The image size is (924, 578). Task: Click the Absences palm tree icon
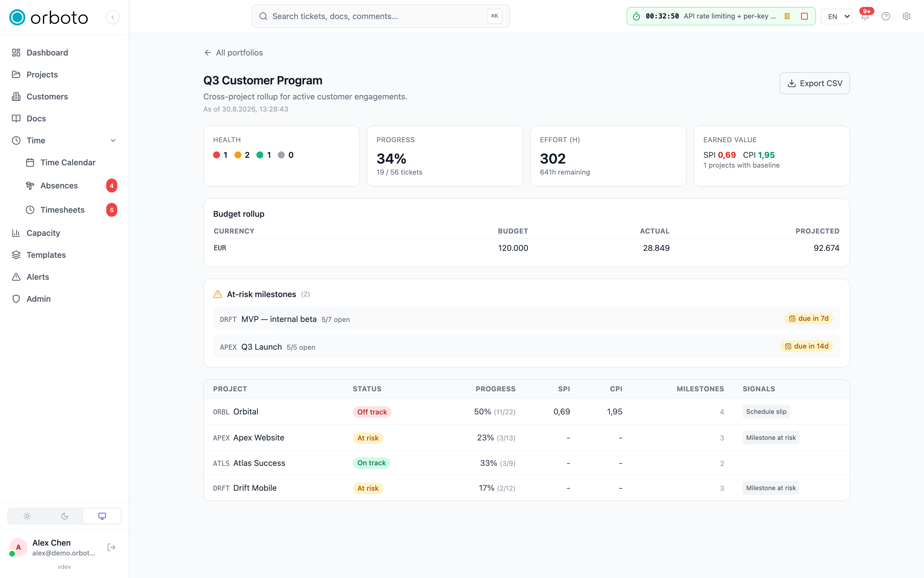(30, 186)
